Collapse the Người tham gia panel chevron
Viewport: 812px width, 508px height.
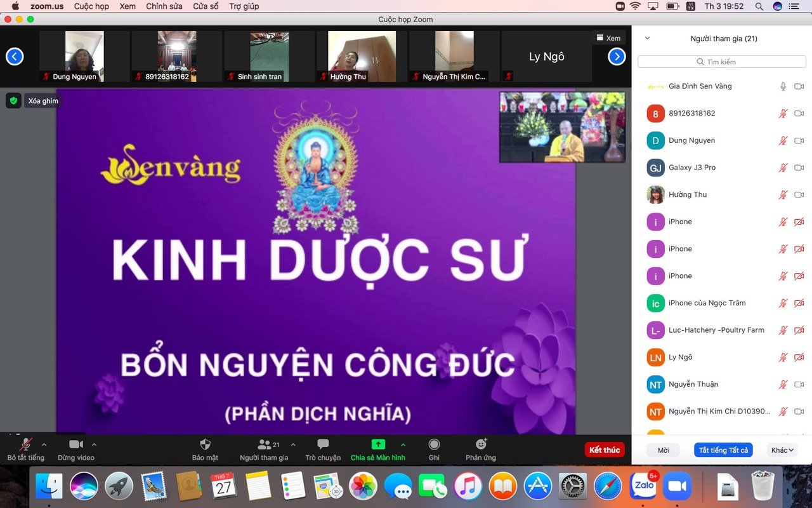click(x=647, y=39)
